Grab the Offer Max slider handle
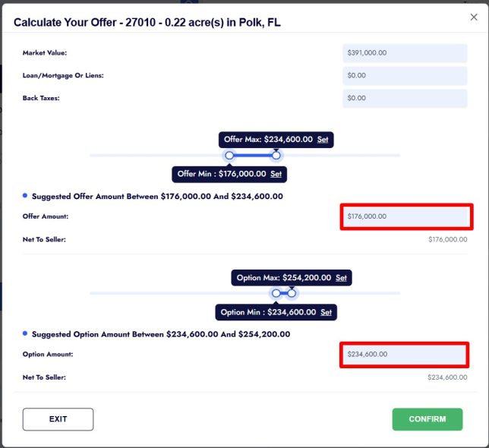The height and width of the screenshot is (448, 489). click(276, 155)
